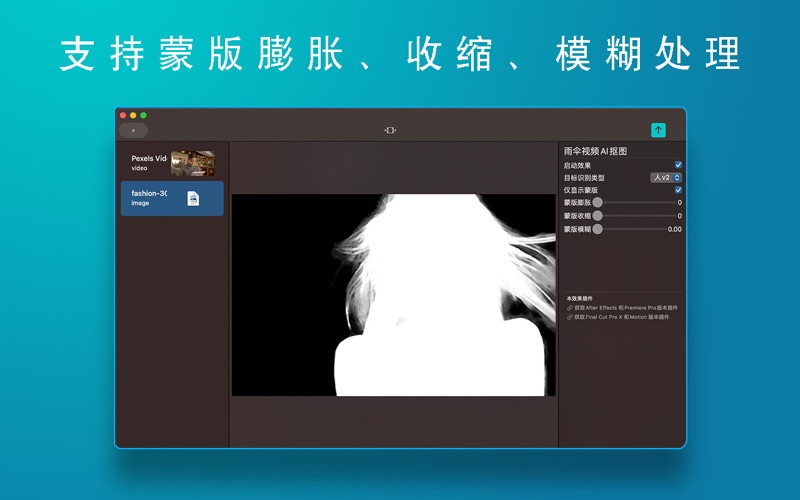Viewport: 800px width, 500px height.
Task: Click the 蒙版收缩 slider handle
Action: [x=597, y=216]
